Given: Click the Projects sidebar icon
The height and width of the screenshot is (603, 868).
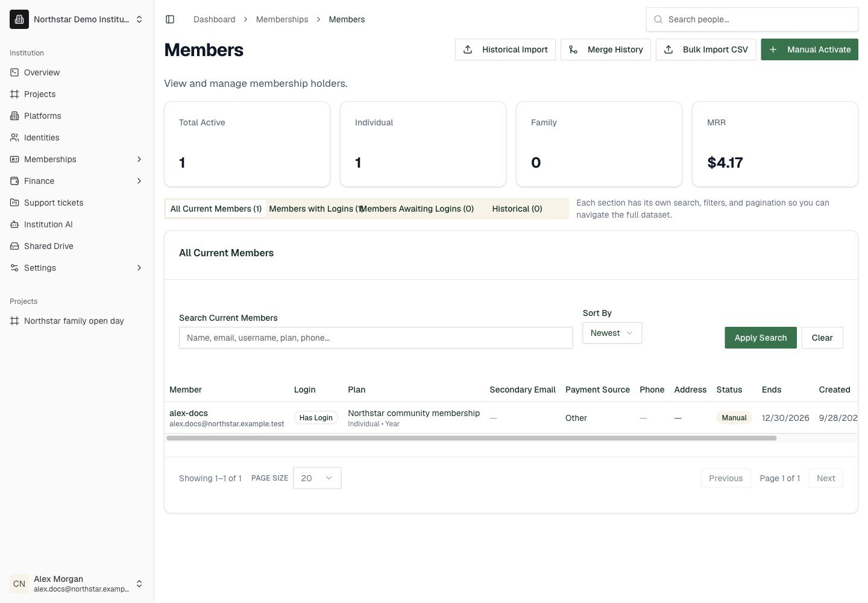Looking at the screenshot, I should 14,94.
